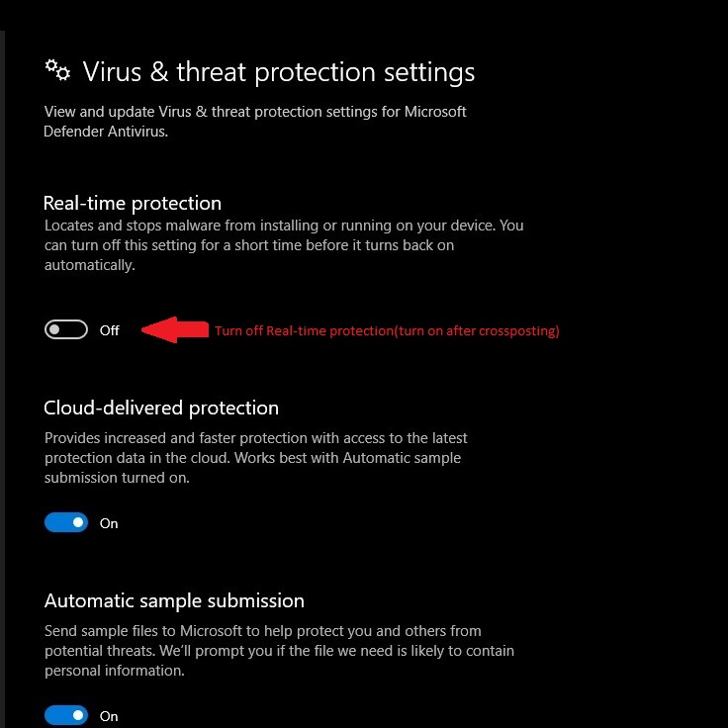Screen dimensions: 728x728
Task: Turn off Automatic sample submission switch
Action: [66, 715]
